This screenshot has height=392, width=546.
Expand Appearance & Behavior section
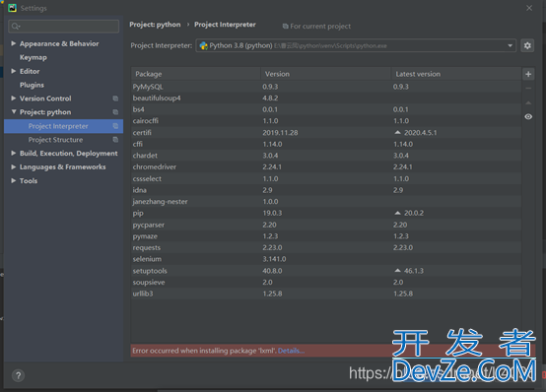point(13,43)
